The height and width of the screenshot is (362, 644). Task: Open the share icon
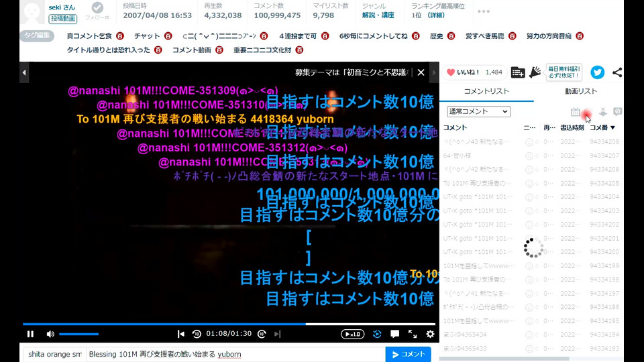617,72
